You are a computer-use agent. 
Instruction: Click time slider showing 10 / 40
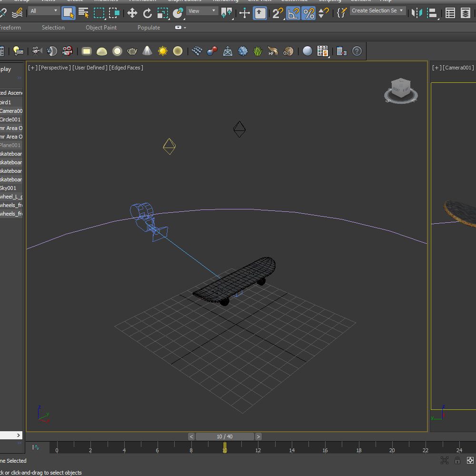tap(225, 436)
